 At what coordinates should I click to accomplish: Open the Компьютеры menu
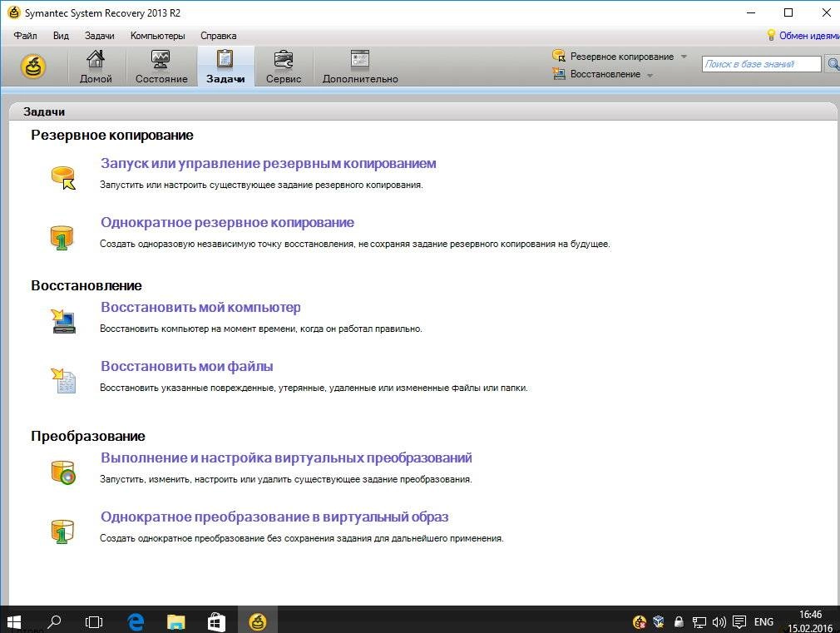(x=157, y=36)
